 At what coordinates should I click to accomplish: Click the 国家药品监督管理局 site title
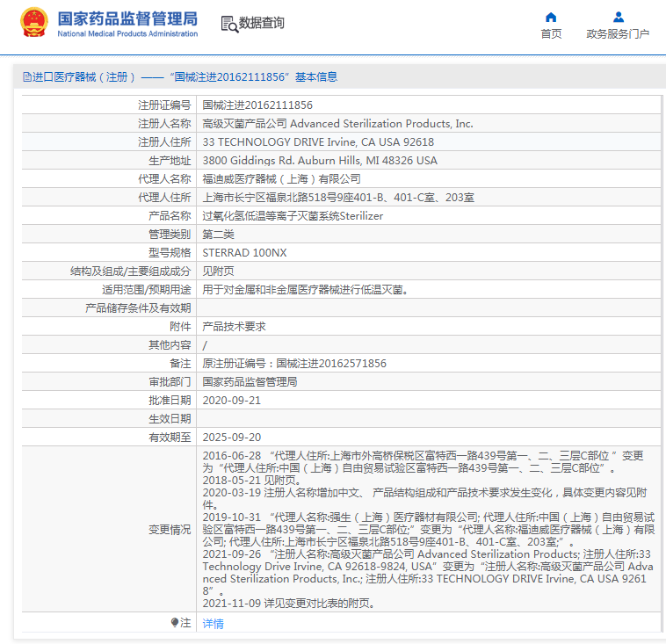(x=127, y=18)
